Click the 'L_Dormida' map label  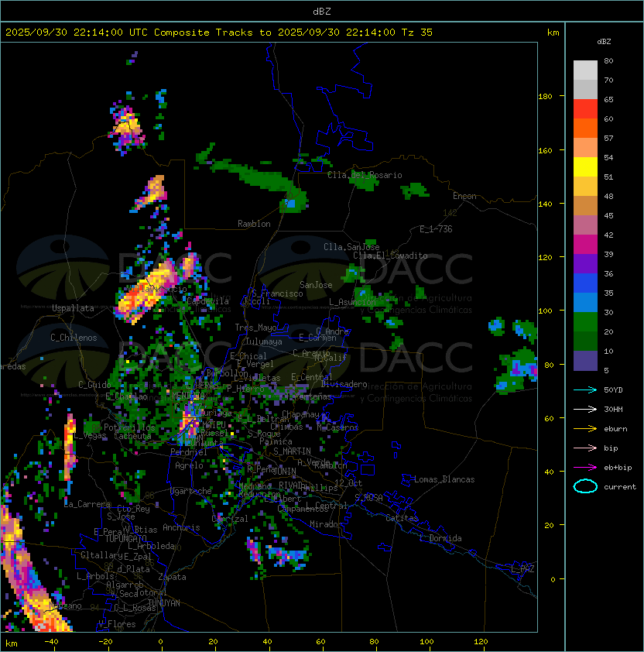point(440,538)
